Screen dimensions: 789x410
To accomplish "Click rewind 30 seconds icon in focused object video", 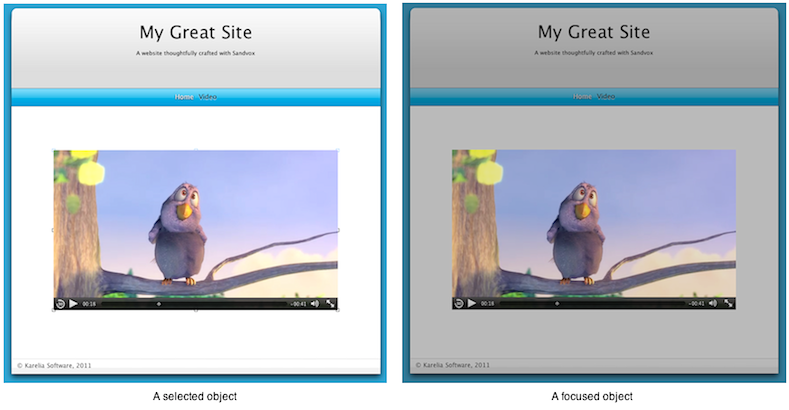I will [x=458, y=303].
